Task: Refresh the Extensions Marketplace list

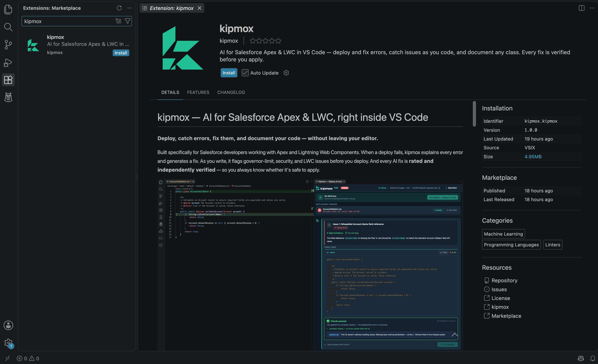Action: pos(119,8)
